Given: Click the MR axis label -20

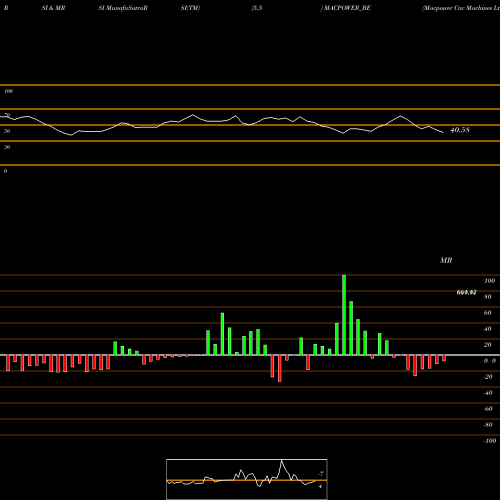Looking at the screenshot, I should pyautogui.click(x=488, y=377).
